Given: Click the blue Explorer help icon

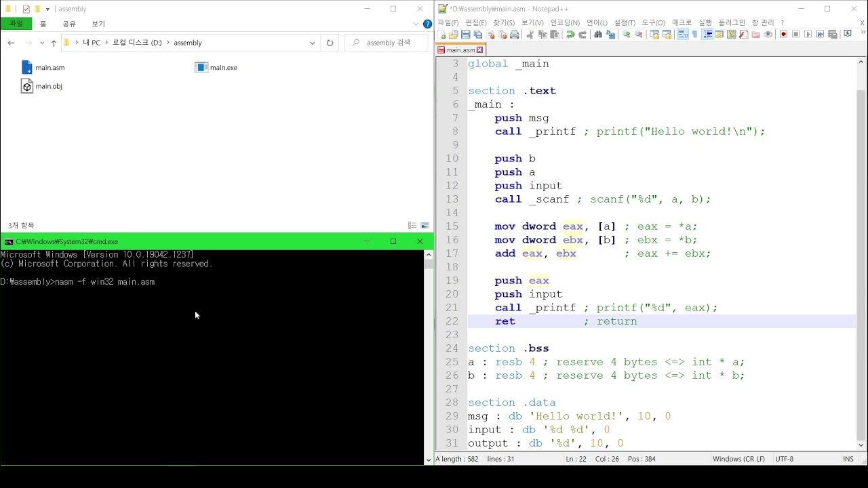Looking at the screenshot, I should [427, 24].
